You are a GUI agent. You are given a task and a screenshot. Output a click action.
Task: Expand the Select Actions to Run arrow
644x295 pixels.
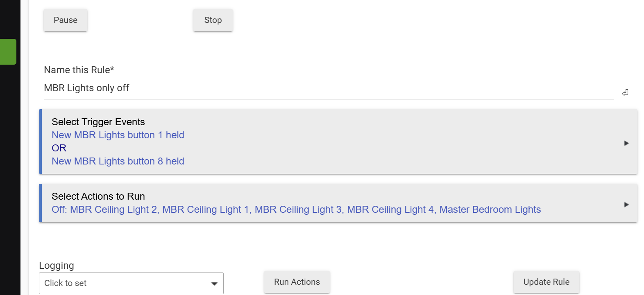[x=626, y=205]
